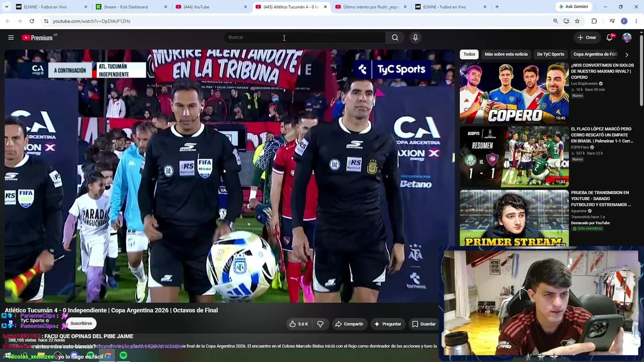644x362 pixels.
Task: View site information icon in address bar
Action: tap(46, 21)
